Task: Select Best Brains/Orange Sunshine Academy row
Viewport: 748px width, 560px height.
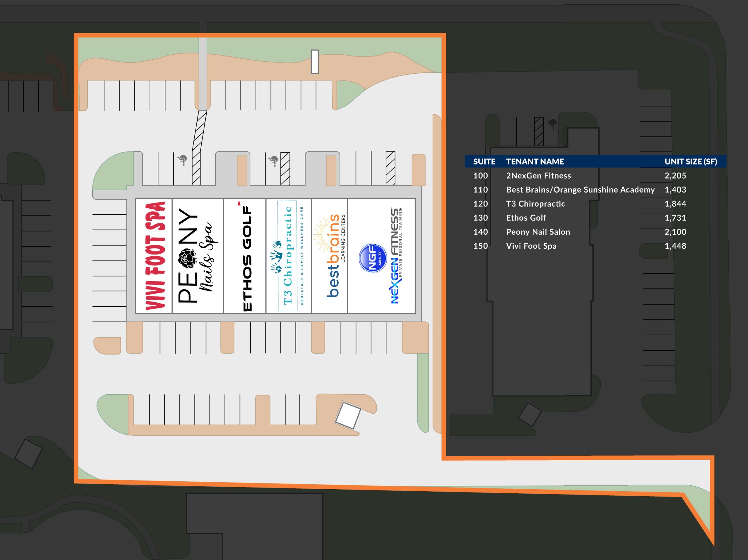Action: (596, 190)
